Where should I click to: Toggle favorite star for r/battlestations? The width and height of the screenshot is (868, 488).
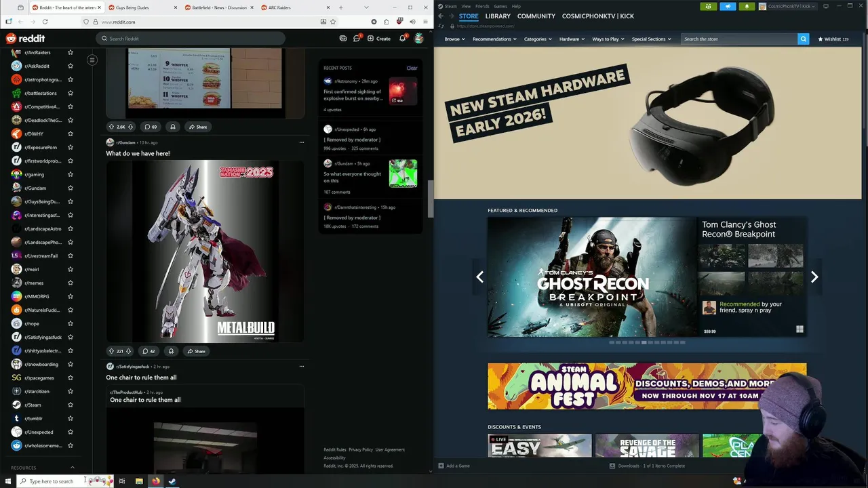pos(71,93)
